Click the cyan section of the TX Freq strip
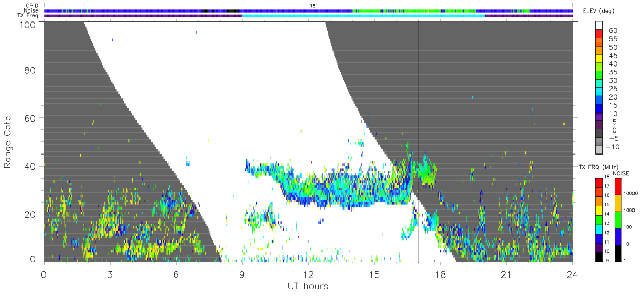The width and height of the screenshot is (644, 297). [x=363, y=16]
